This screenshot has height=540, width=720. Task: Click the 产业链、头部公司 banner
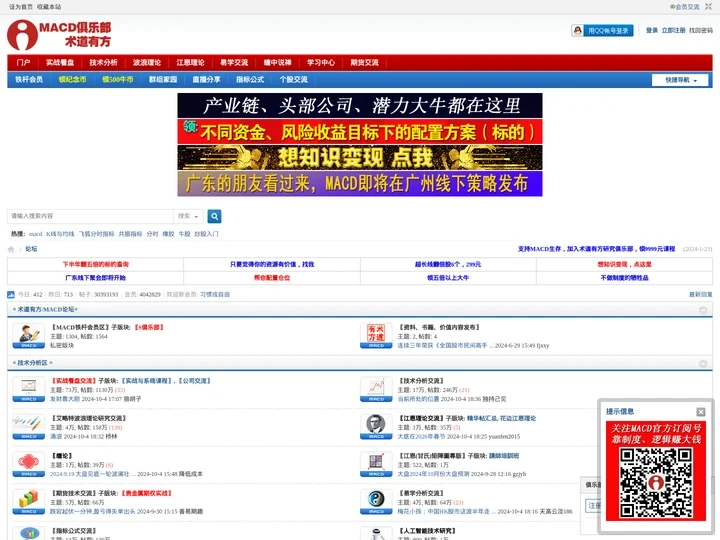tap(360, 106)
